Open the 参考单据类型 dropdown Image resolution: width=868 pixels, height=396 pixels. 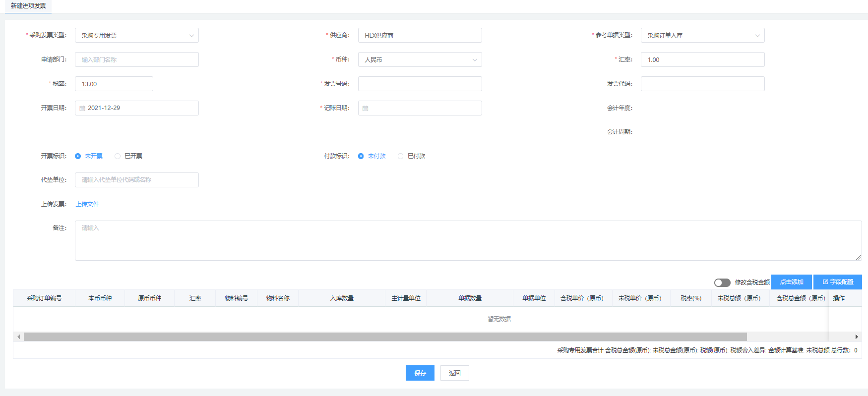pyautogui.click(x=702, y=35)
